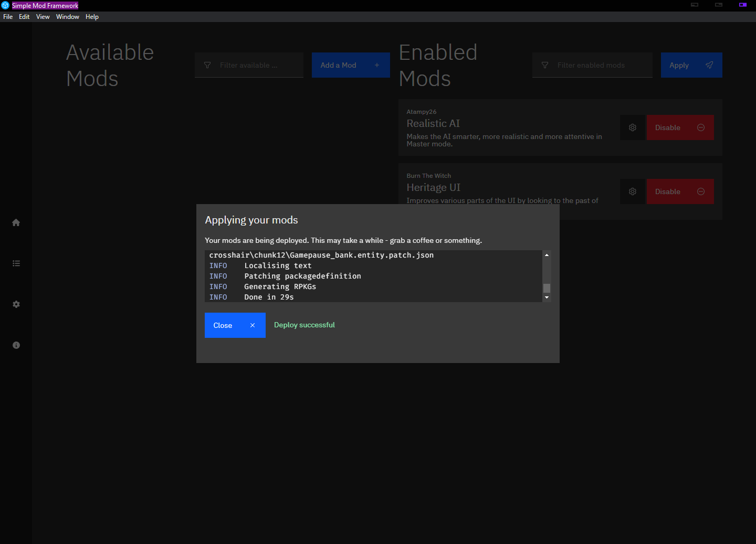This screenshot has width=756, height=544.
Task: Click the info icon in the sidebar
Action: point(16,345)
